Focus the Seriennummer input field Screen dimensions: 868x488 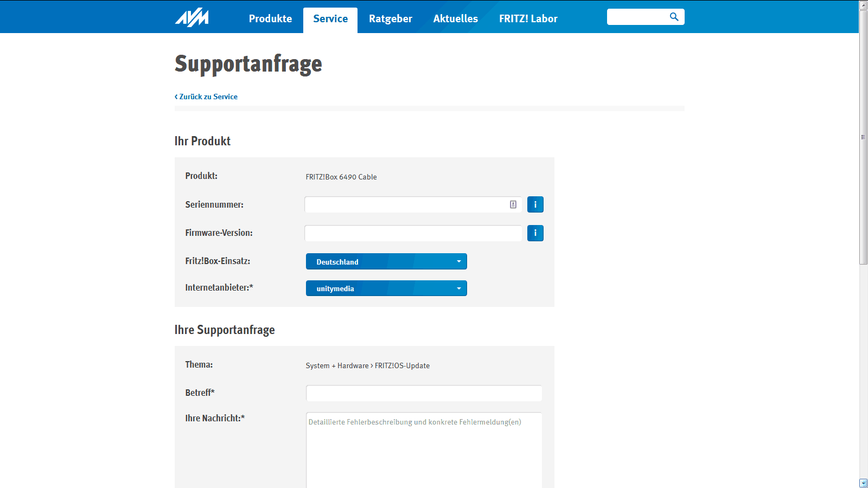[x=413, y=204]
